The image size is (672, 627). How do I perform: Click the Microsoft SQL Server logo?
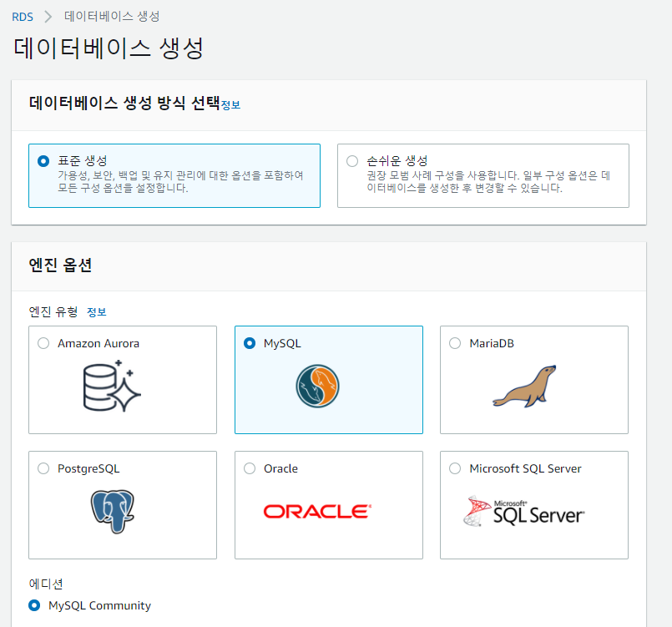[523, 511]
